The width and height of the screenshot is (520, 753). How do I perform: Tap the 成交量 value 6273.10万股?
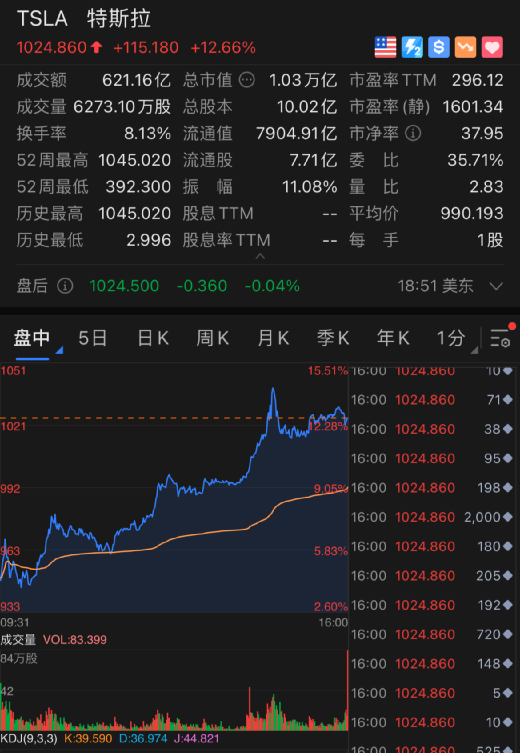click(122, 107)
